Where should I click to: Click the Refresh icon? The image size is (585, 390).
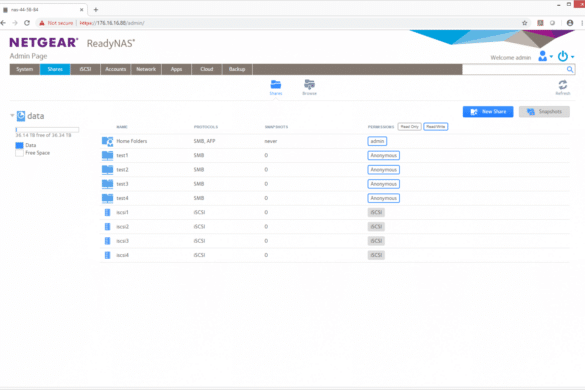(x=563, y=85)
